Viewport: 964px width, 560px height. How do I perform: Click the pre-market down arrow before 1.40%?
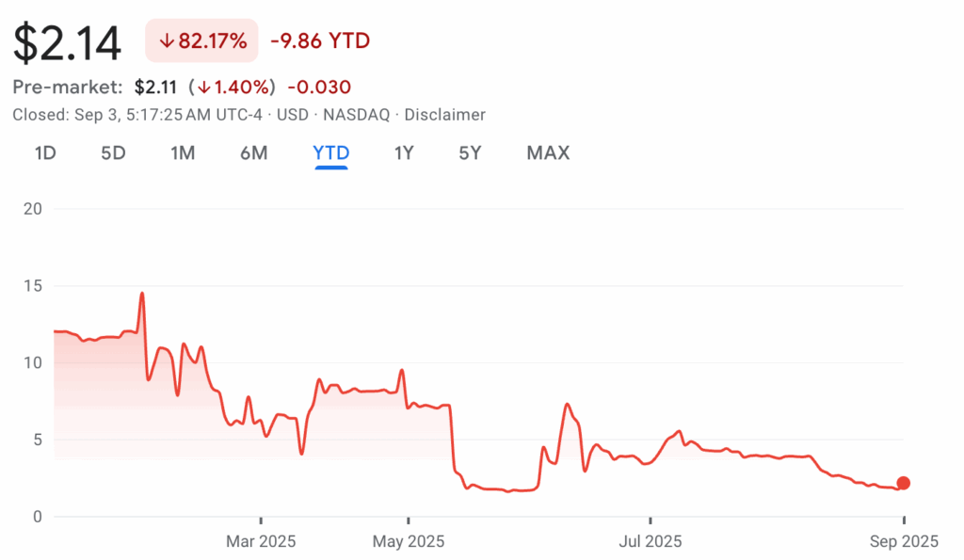(x=203, y=88)
